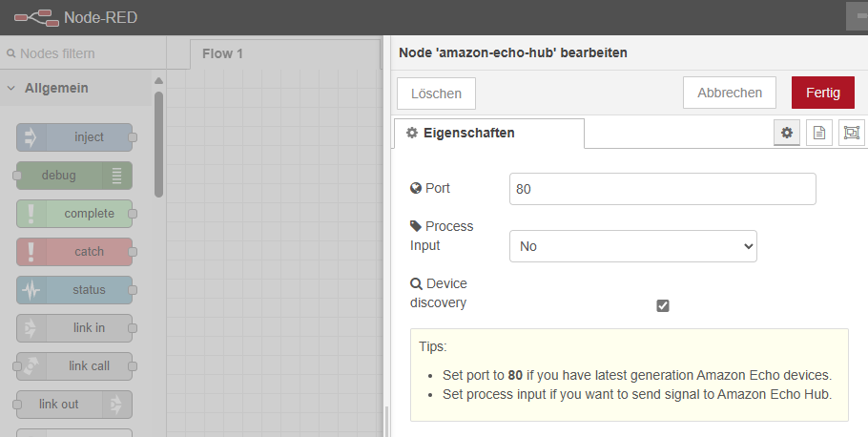Viewport: 868px width, 437px height.
Task: Select the link in node
Action: 74,328
